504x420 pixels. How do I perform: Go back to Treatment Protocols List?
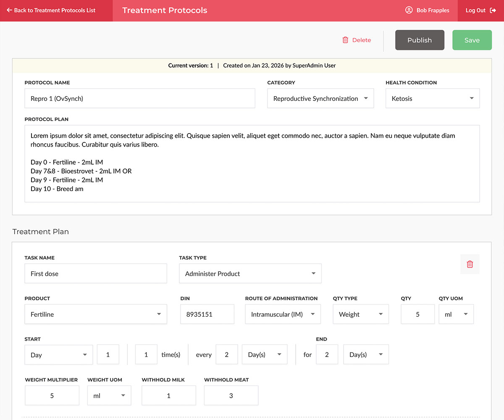click(x=51, y=10)
